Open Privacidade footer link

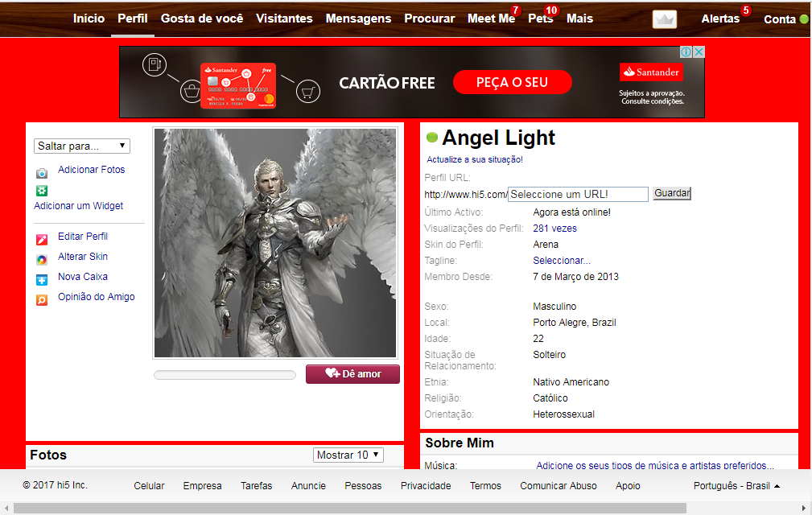(x=426, y=485)
